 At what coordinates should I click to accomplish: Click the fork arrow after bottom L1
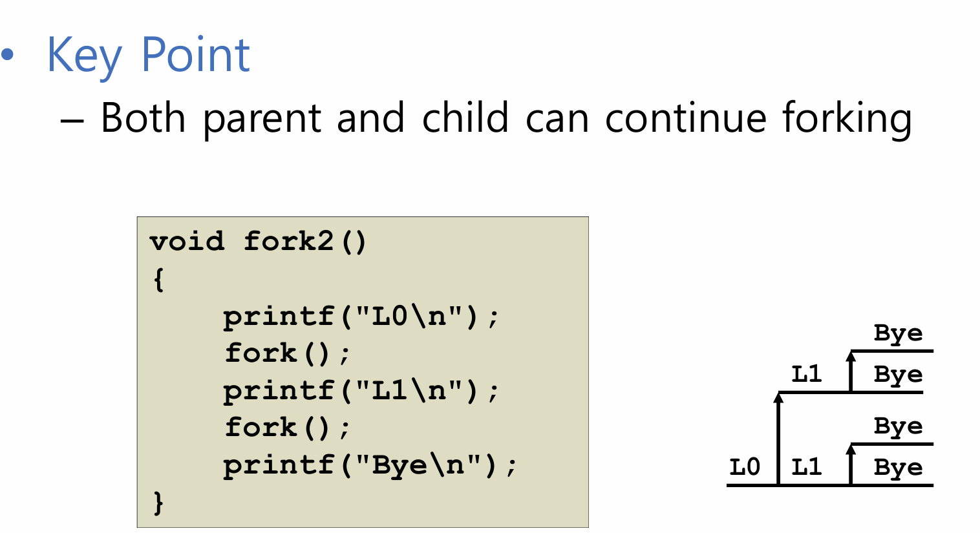coord(851,465)
